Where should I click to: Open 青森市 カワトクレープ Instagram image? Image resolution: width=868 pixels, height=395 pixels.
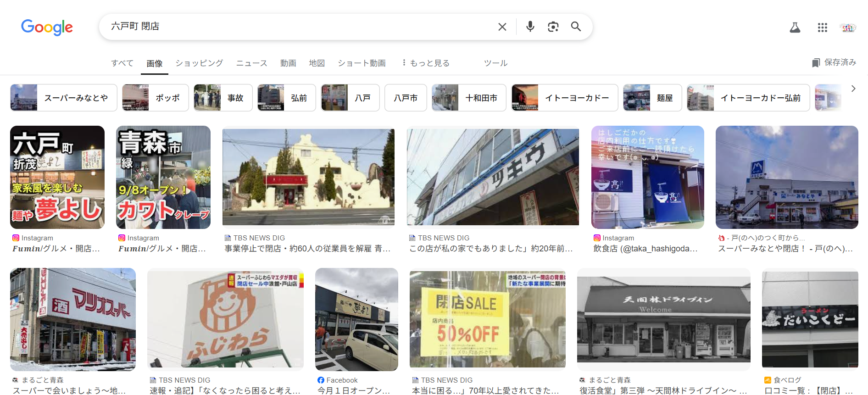pos(163,177)
